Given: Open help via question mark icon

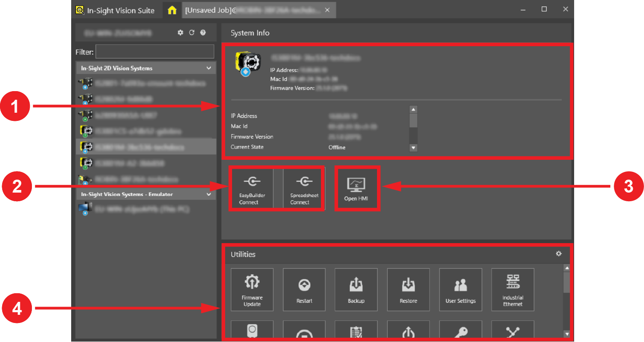Looking at the screenshot, I should 203,32.
